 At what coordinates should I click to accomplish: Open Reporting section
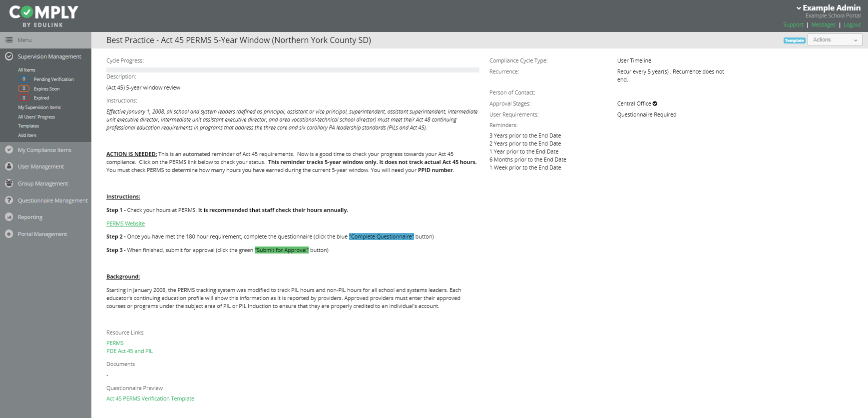[x=30, y=217]
